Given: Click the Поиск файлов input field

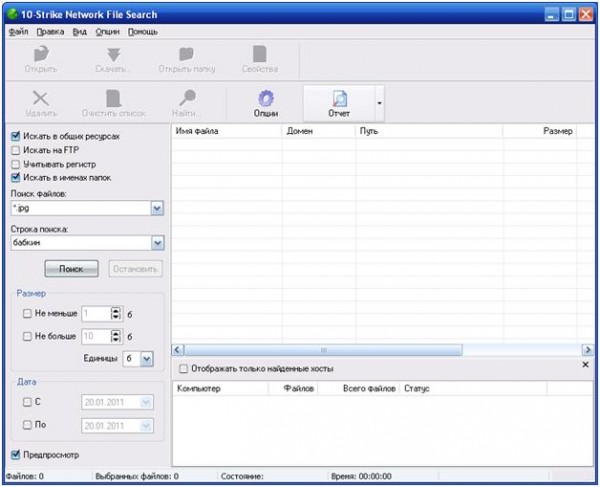Looking at the screenshot, I should coord(81,208).
